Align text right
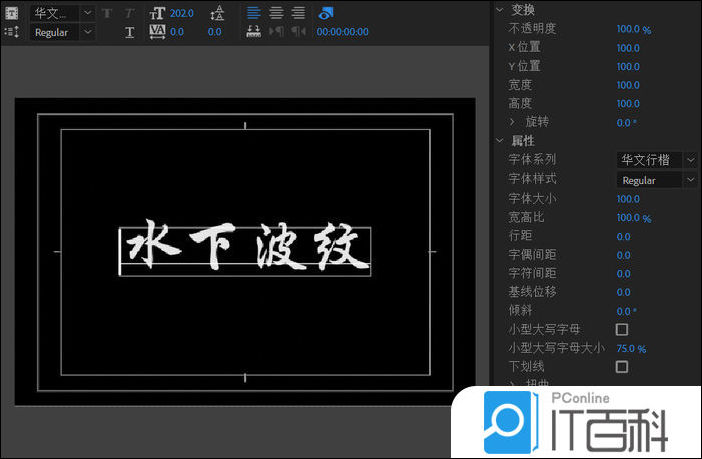The image size is (702, 459). (x=298, y=13)
